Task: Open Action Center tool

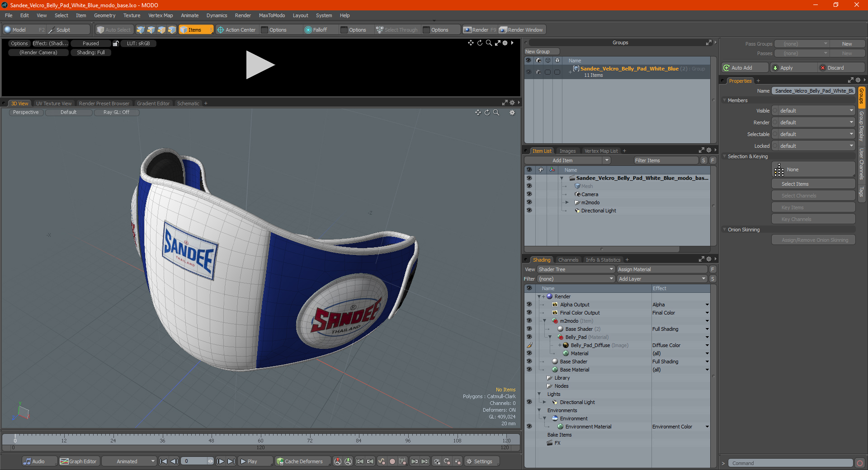Action: pos(236,30)
